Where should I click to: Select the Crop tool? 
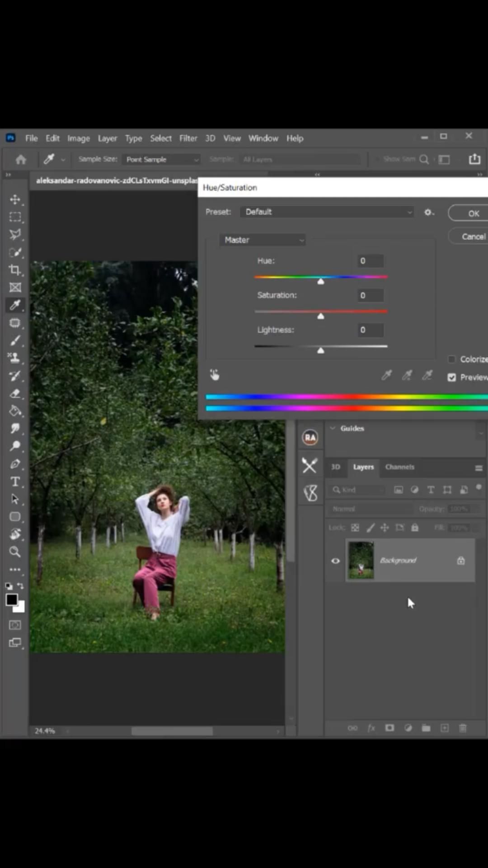click(15, 270)
